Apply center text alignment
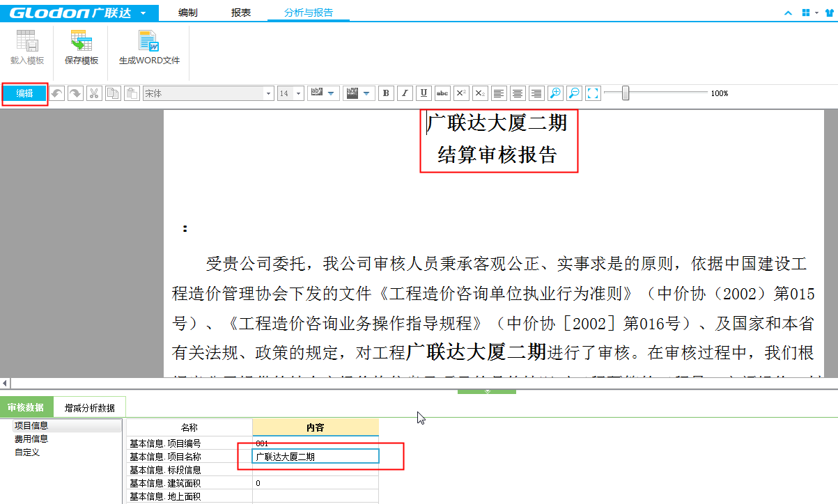 (518, 93)
